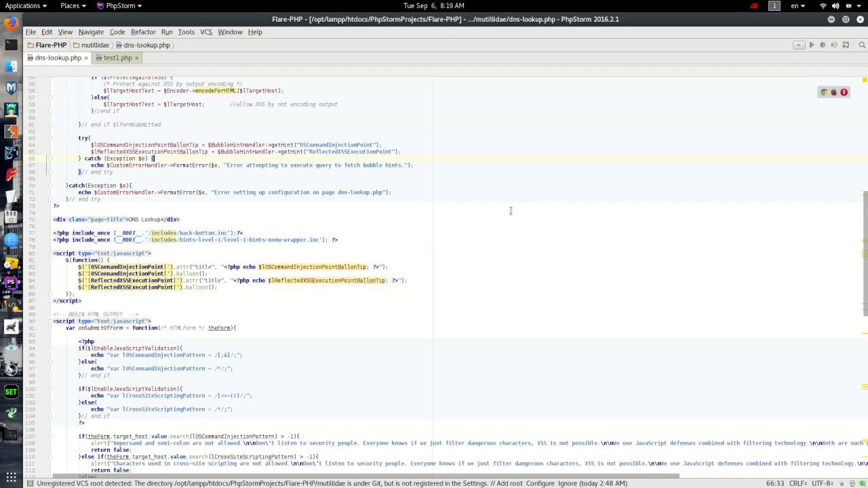868x488 pixels.
Task: Click Add root link in status bar
Action: coord(509,483)
